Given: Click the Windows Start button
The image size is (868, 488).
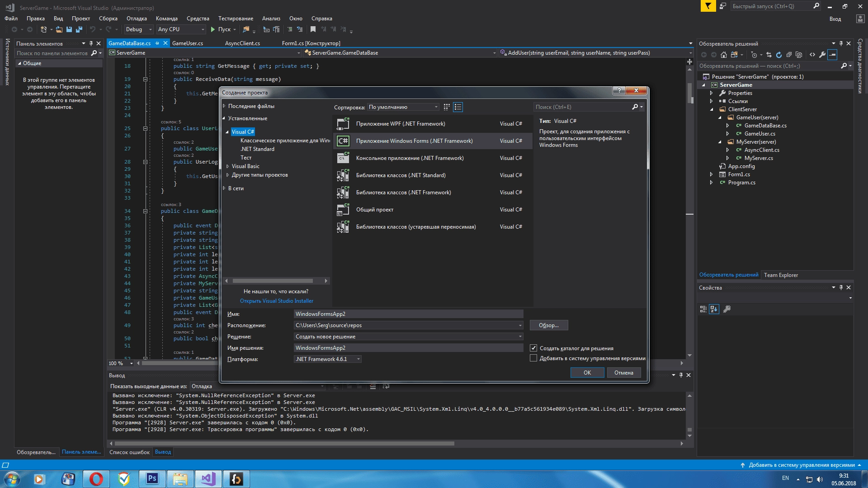Looking at the screenshot, I should (x=12, y=479).
